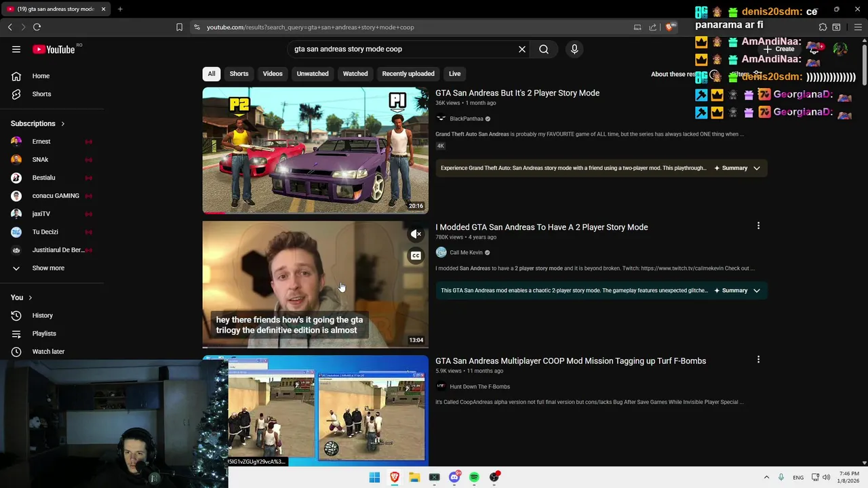Select the Recently uploaded filter chip
The image size is (868, 488).
point(408,74)
